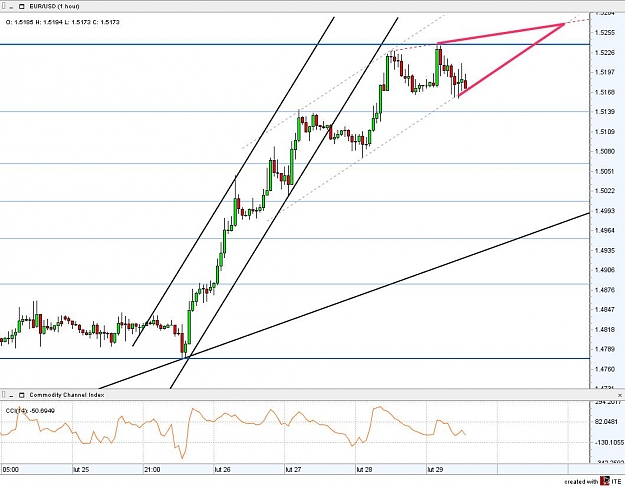Click the 1.5255 price axis label

coord(603,33)
